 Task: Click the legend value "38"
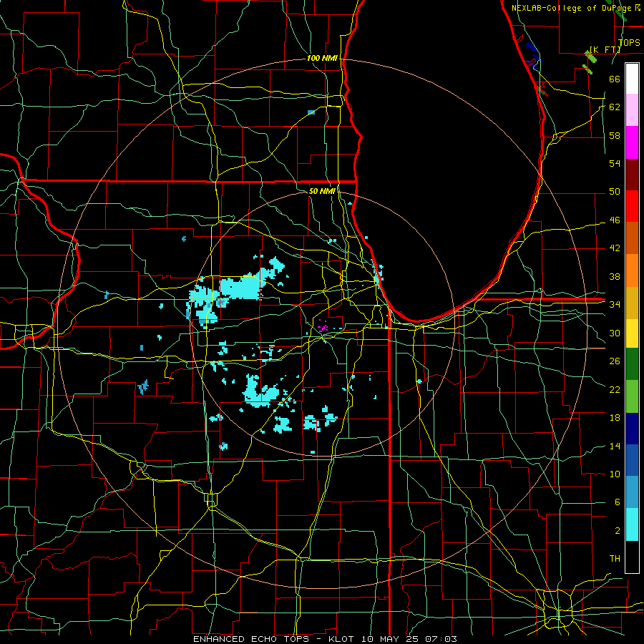615,276
